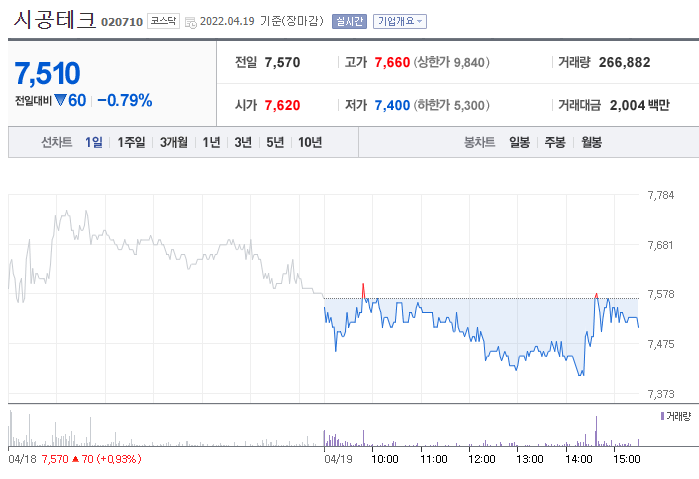Select the 1일 line chart tab
Viewport: 699px width, 479px height.
pos(94,142)
